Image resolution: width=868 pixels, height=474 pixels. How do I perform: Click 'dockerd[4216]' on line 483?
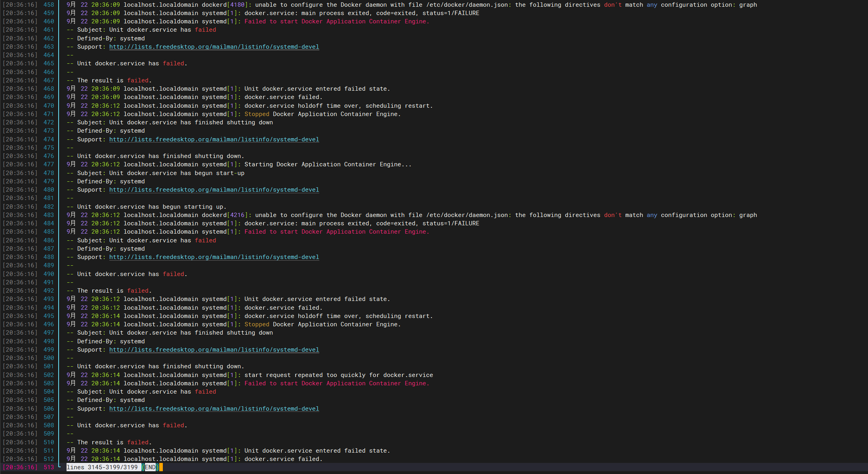tap(227, 215)
